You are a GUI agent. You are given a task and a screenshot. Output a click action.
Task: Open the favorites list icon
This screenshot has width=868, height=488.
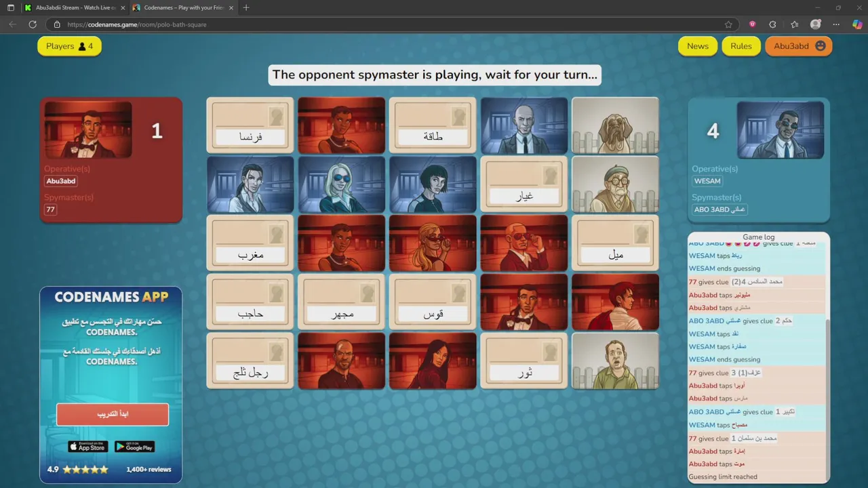click(795, 24)
